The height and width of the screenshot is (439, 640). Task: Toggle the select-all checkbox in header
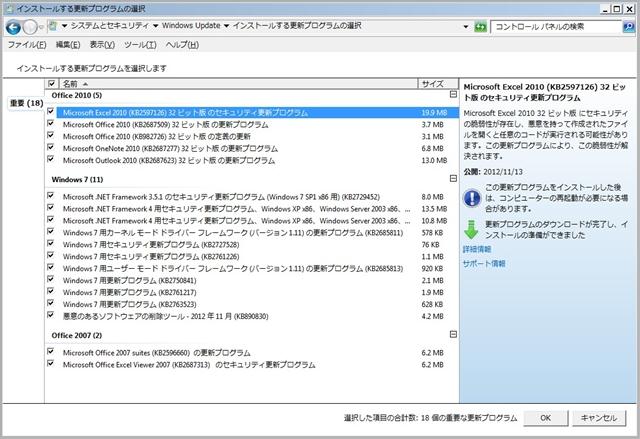coord(51,84)
